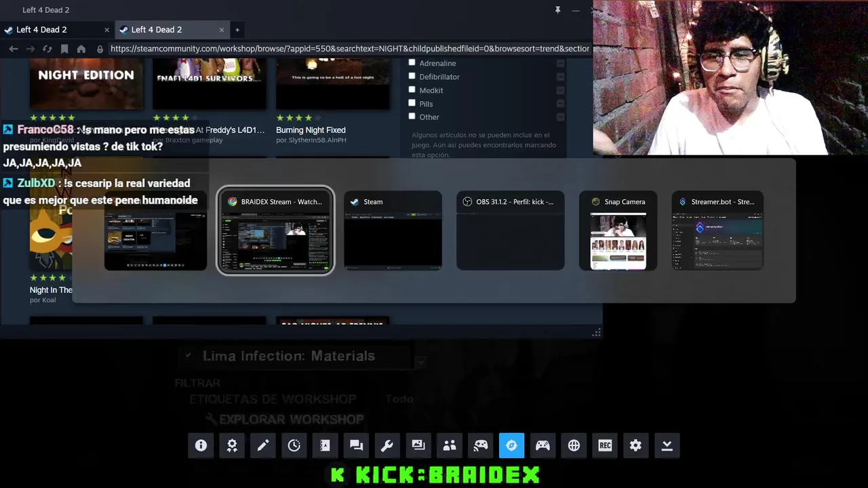Exclude the Pills tag with its minus button

point(560,104)
